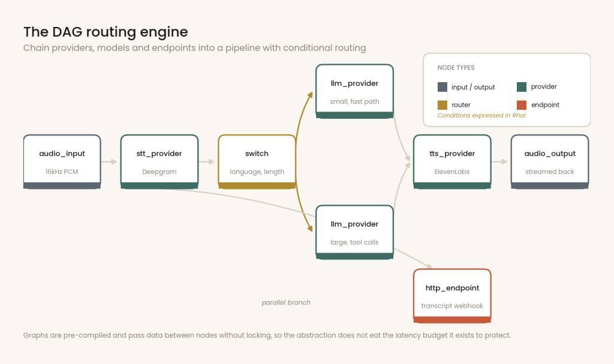
Task: Click the footer sentence about pre-compiled graphs
Action: [267, 335]
